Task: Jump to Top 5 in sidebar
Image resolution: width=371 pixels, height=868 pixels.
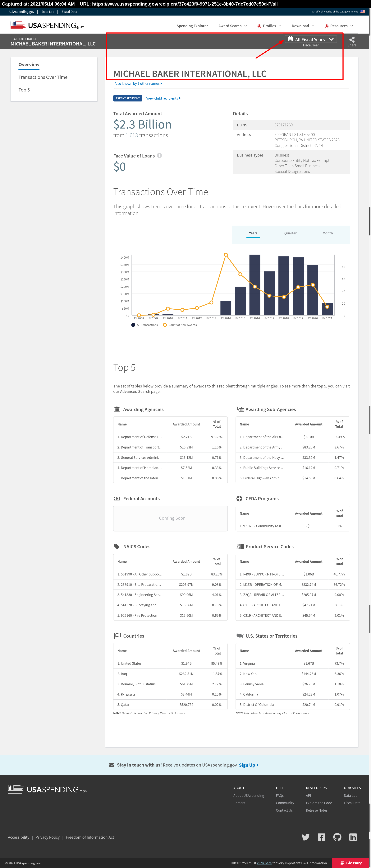Action: tap(24, 90)
